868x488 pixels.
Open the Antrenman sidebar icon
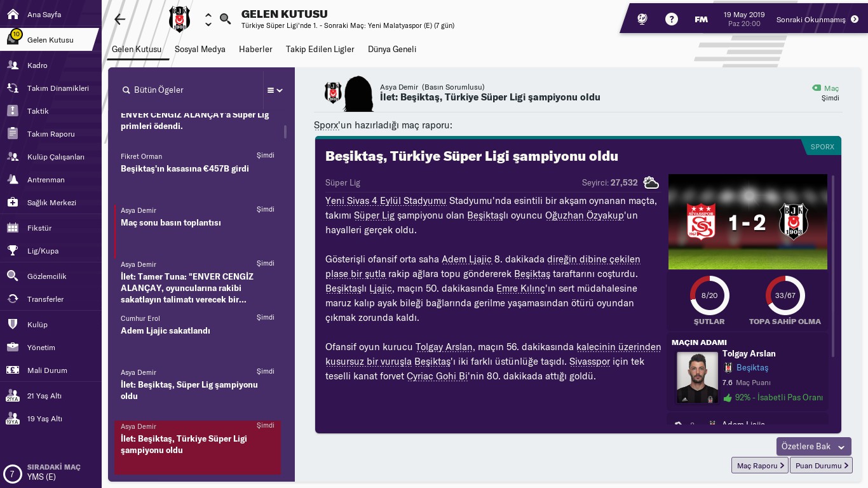pyautogui.click(x=12, y=179)
